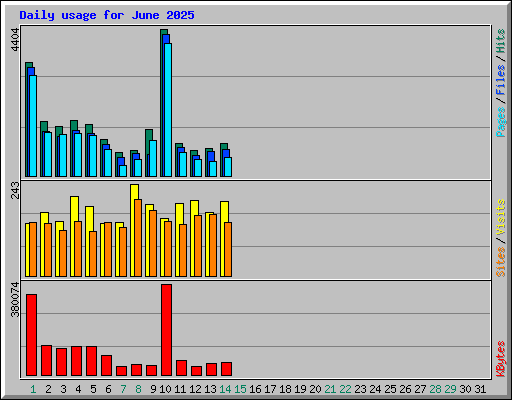Viewport: 512px width, 400px height.
Task: Click day 4 on the date axis
Action: point(78,389)
